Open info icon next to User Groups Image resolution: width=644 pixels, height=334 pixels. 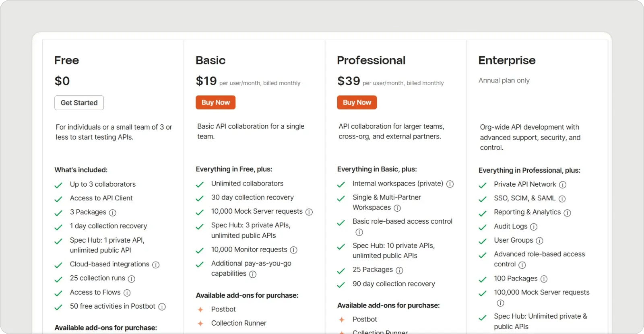coord(540,241)
